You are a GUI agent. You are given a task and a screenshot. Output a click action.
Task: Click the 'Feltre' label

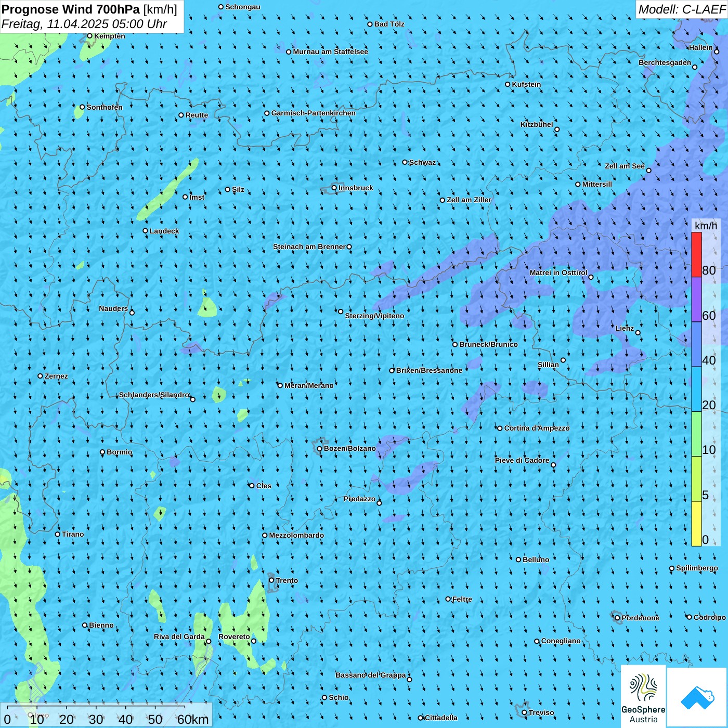click(462, 599)
